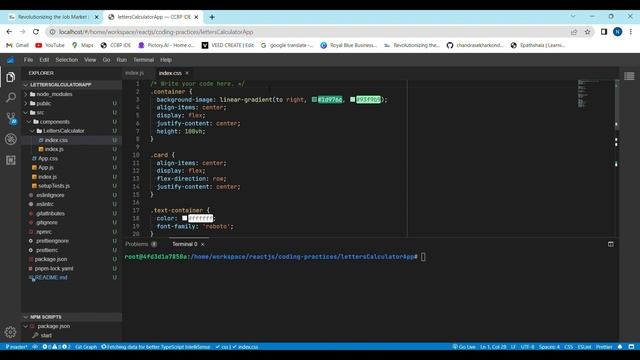Open the Terminal menu
The height and width of the screenshot is (360, 640).
(x=143, y=60)
